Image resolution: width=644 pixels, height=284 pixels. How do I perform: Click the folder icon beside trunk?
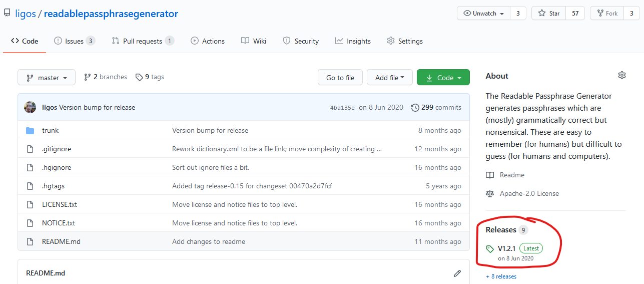pyautogui.click(x=30, y=131)
